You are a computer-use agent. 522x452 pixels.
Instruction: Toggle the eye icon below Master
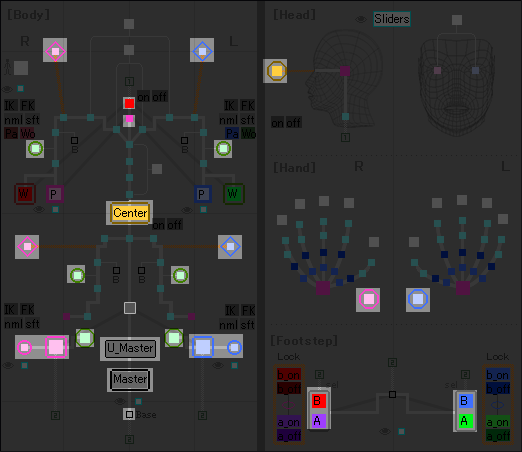(x=120, y=401)
